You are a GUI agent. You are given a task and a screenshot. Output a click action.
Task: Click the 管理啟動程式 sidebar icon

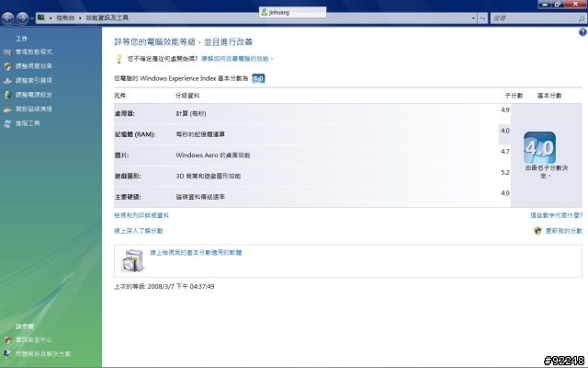coord(7,52)
